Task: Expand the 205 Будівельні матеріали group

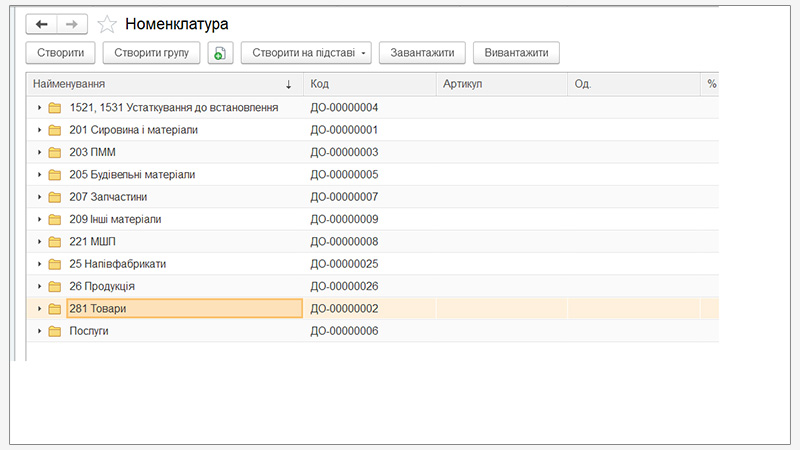Action: click(39, 175)
